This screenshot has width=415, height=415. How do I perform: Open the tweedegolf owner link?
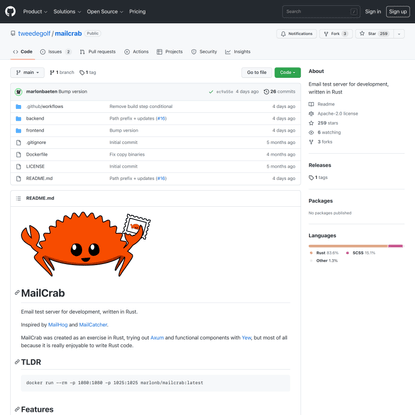34,33
